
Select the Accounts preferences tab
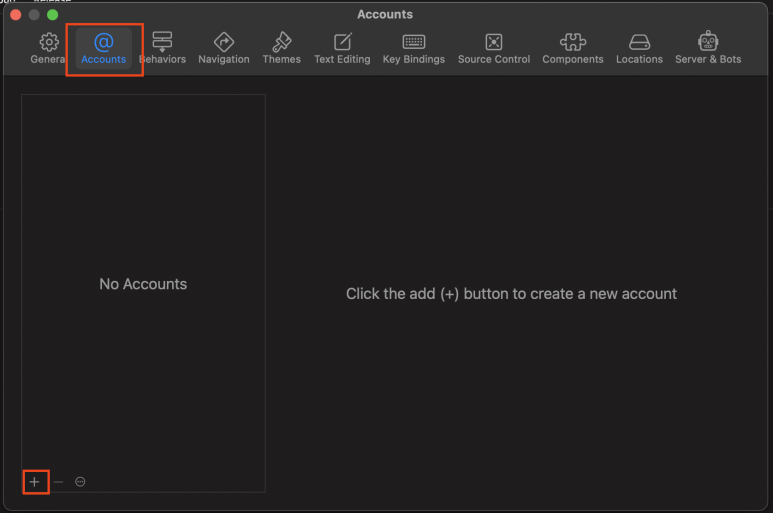tap(104, 48)
